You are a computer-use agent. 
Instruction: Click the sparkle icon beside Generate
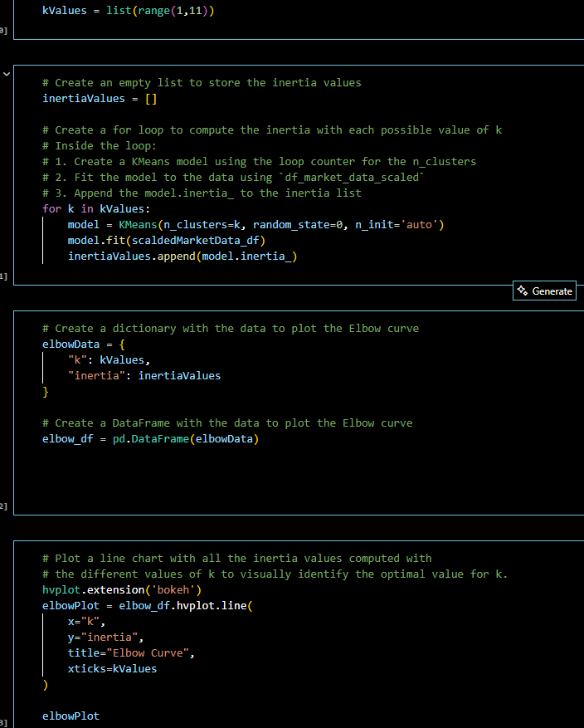(x=522, y=291)
